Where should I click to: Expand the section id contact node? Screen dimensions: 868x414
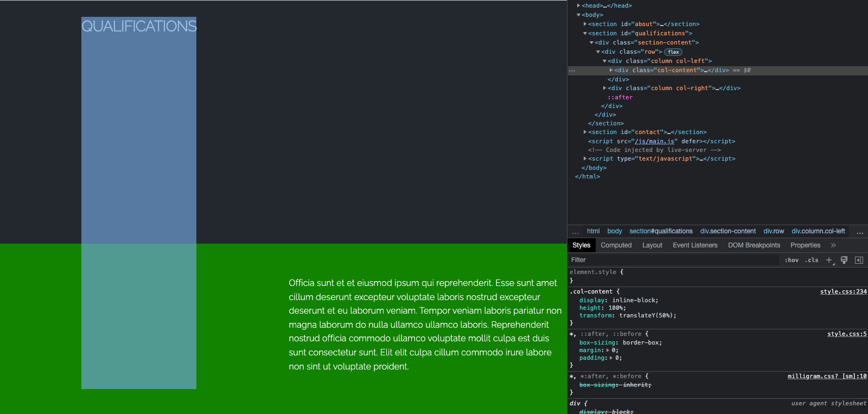[x=585, y=132]
